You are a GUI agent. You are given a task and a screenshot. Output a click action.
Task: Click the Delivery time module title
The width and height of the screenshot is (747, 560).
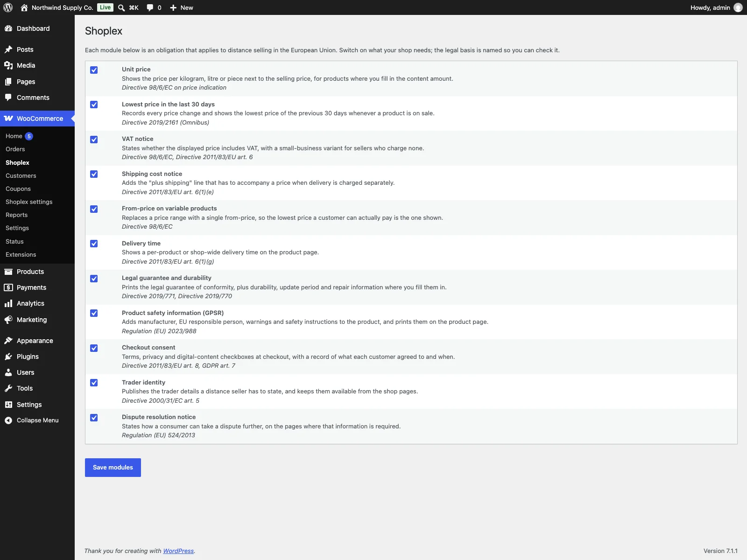141,244
